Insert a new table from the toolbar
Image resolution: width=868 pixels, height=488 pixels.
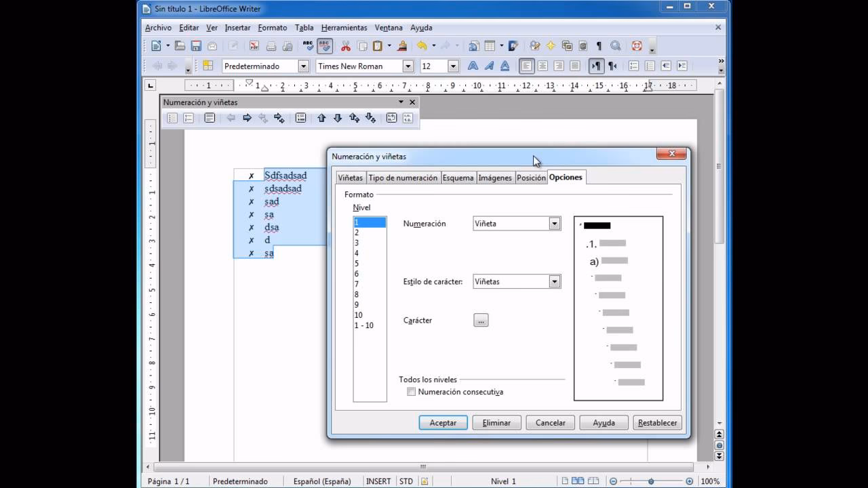[x=490, y=46]
